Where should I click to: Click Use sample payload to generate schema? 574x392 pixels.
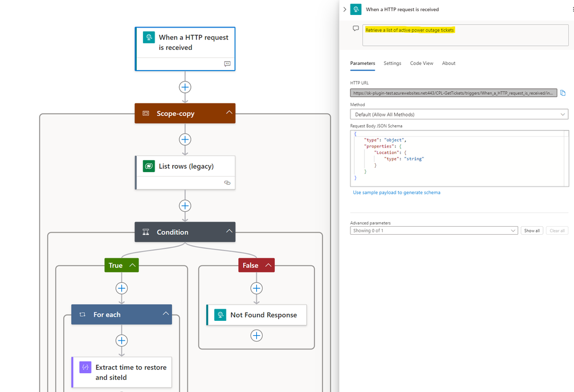pyautogui.click(x=396, y=192)
